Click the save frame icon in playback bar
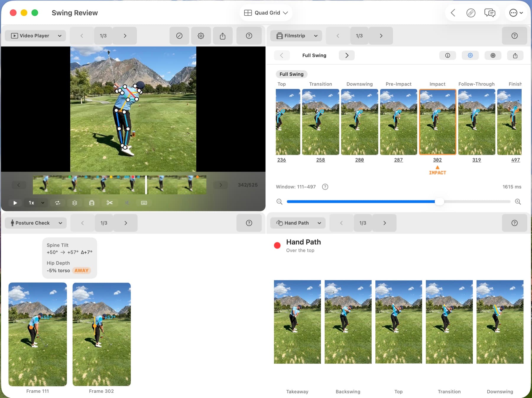Image resolution: width=532 pixels, height=398 pixels. pyautogui.click(x=92, y=203)
